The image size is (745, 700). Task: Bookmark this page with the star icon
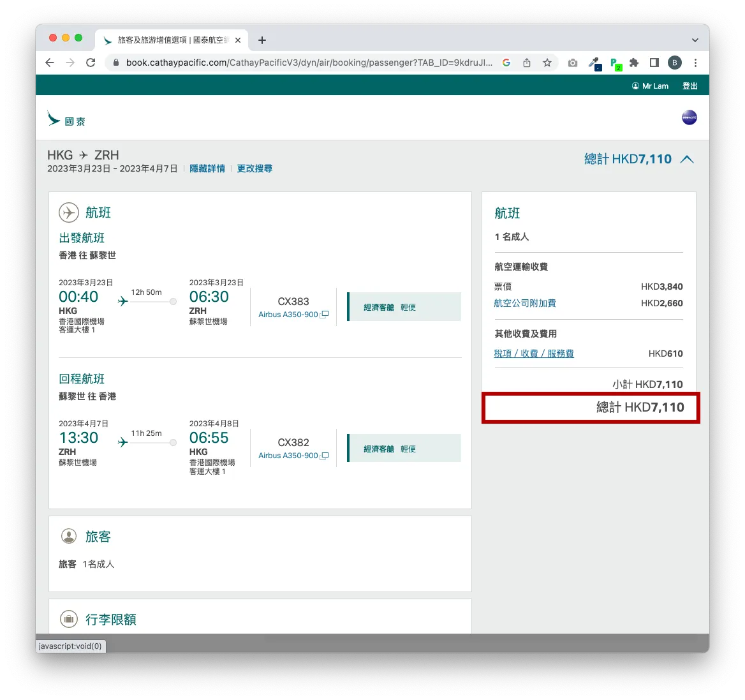point(547,63)
